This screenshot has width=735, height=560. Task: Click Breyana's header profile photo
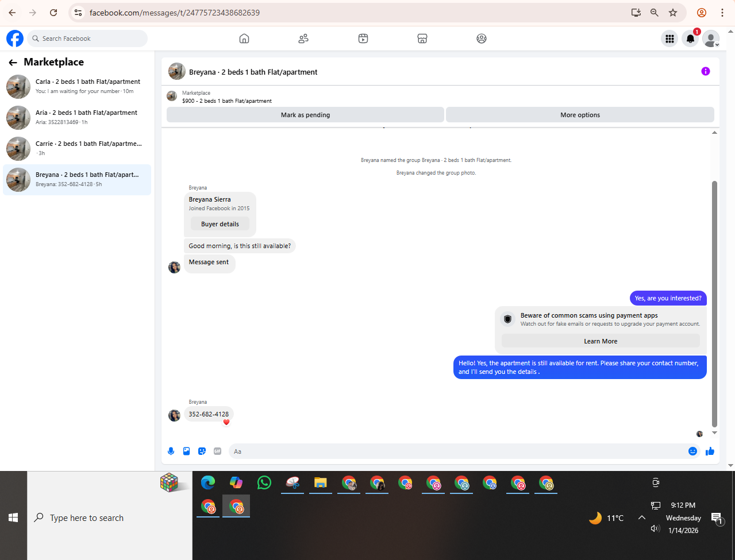pyautogui.click(x=176, y=72)
